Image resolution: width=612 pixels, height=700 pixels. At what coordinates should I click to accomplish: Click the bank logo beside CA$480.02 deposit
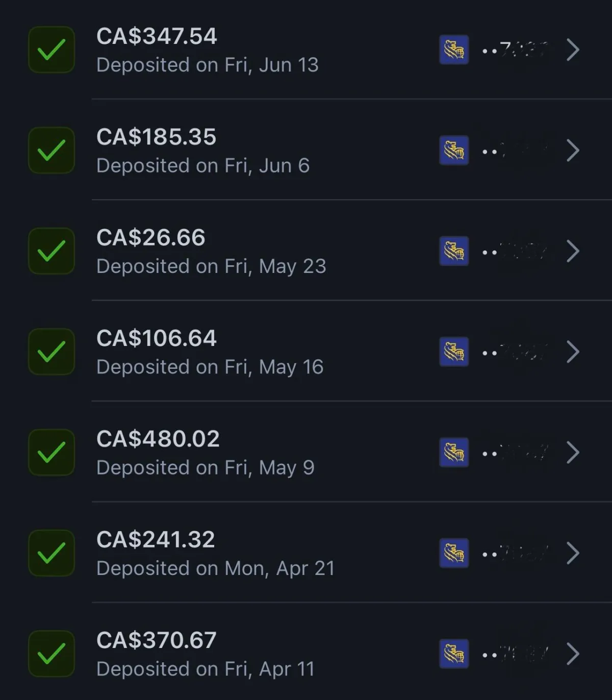click(x=454, y=453)
